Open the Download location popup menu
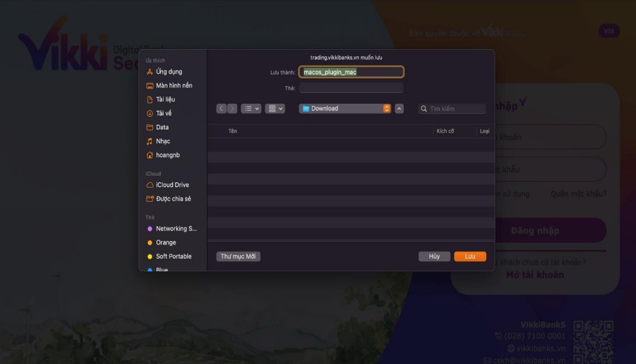The width and height of the screenshot is (636, 364). point(345,108)
